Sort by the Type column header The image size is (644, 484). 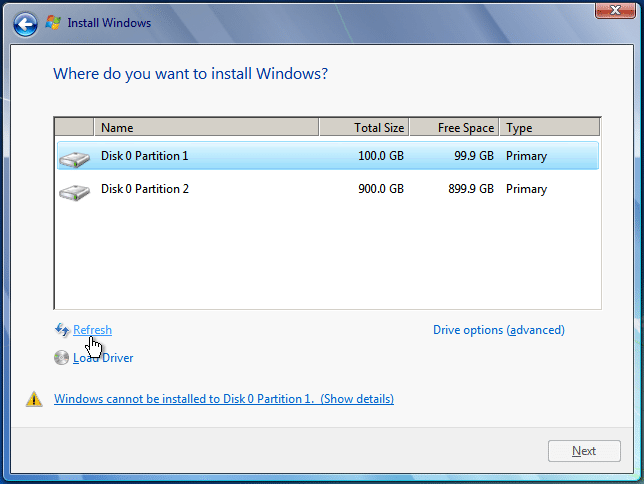550,127
